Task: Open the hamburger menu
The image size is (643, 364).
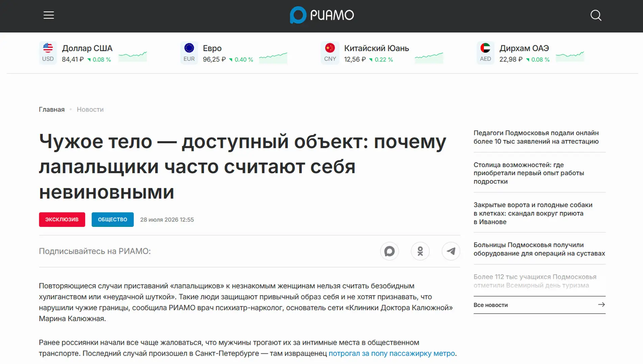Action: point(49,15)
